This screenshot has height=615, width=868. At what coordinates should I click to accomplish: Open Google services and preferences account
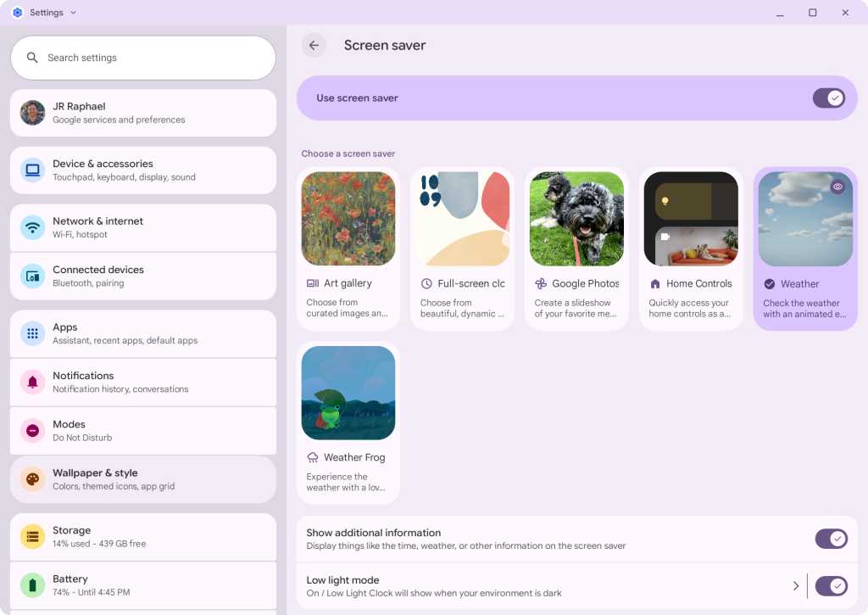(x=142, y=113)
